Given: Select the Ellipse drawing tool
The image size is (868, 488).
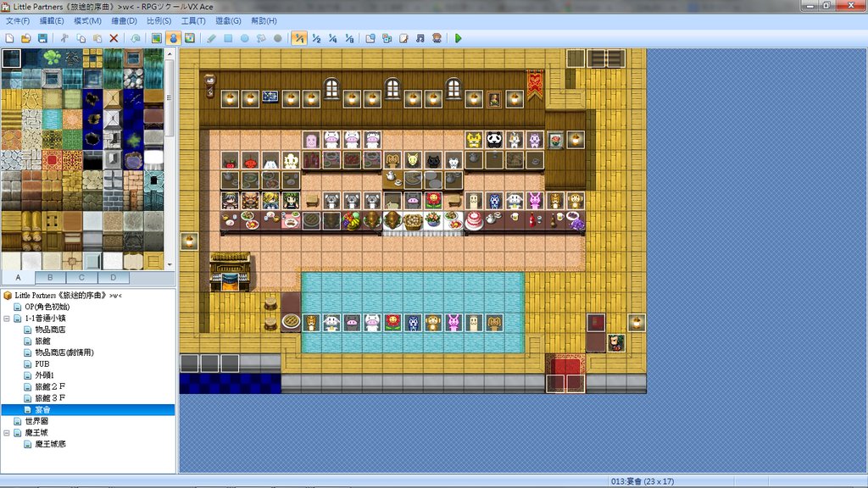Looking at the screenshot, I should [x=245, y=38].
